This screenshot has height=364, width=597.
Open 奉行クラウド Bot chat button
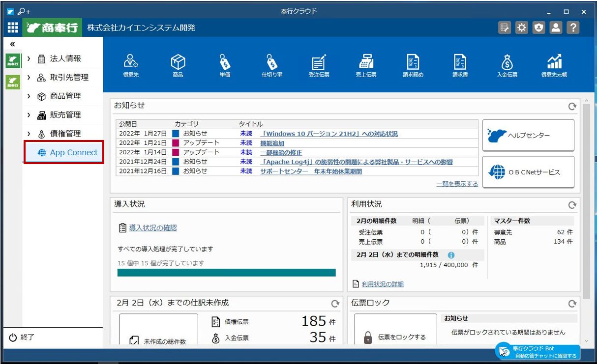[537, 352]
